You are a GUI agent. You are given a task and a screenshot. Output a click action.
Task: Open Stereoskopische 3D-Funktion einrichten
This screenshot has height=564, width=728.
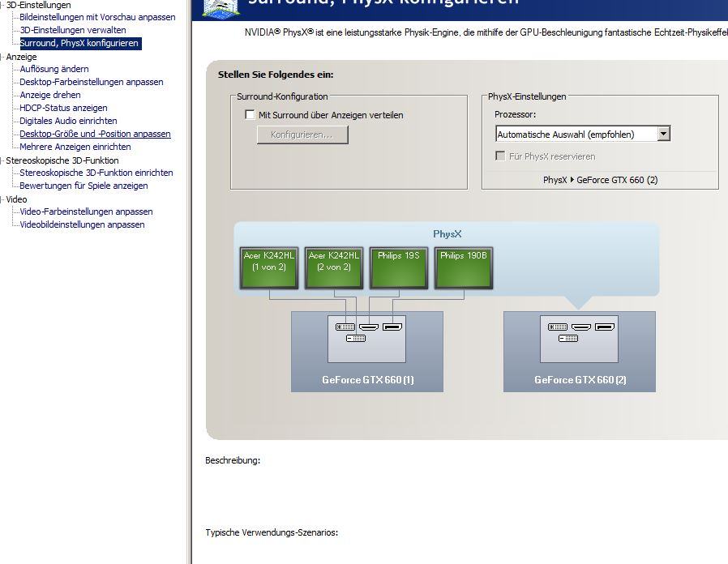[96, 173]
